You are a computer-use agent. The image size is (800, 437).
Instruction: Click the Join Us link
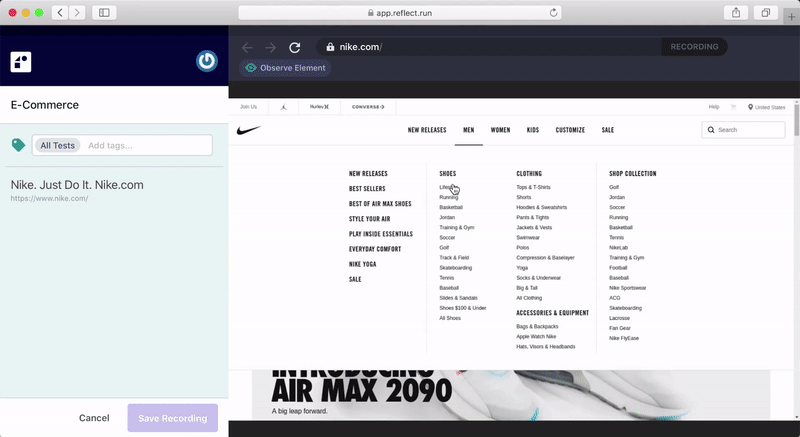[248, 107]
